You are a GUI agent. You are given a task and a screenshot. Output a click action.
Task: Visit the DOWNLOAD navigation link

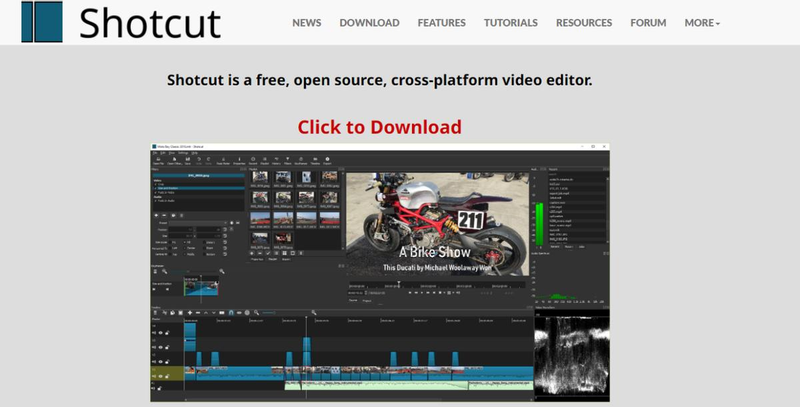pos(369,22)
